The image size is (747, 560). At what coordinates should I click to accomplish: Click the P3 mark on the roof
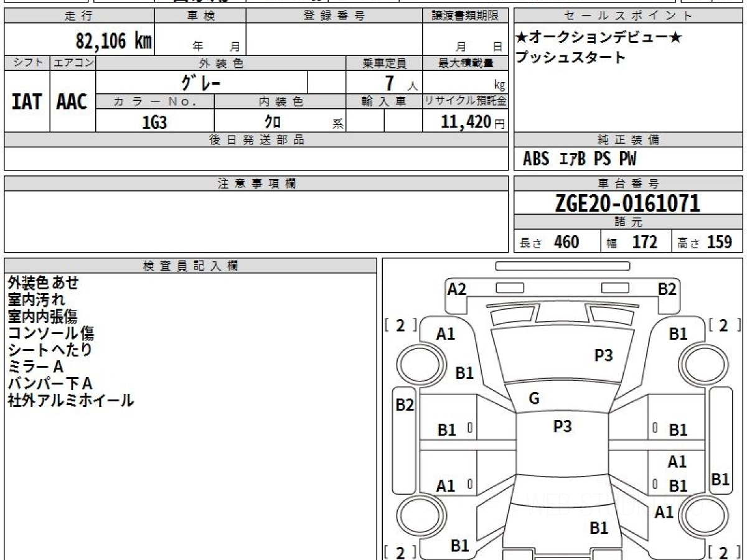[563, 426]
